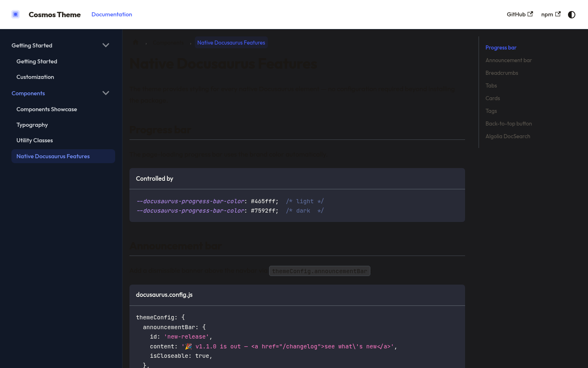Viewport: 588px width, 368px height.
Task: Open the Documentation navbar item
Action: (x=111, y=14)
